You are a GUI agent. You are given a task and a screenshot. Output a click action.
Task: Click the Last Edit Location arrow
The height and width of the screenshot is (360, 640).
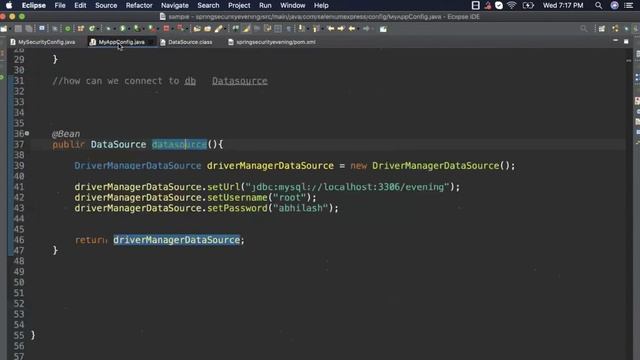pos(331,29)
